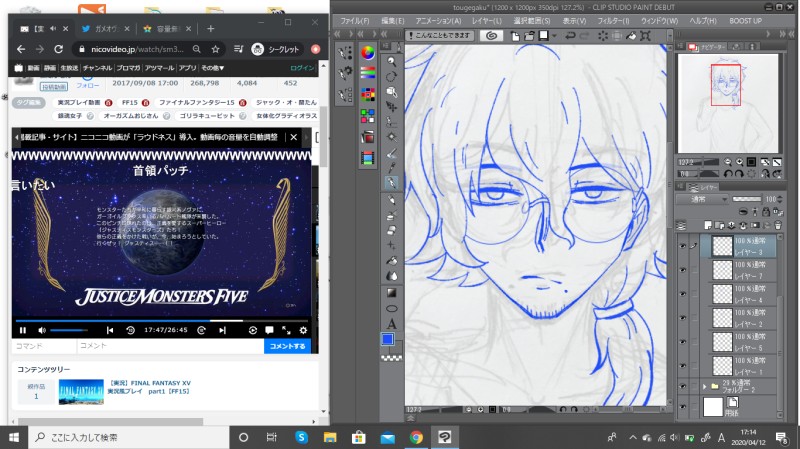Select the Move layer tool
This screenshot has height=449, width=800.
(x=391, y=107)
